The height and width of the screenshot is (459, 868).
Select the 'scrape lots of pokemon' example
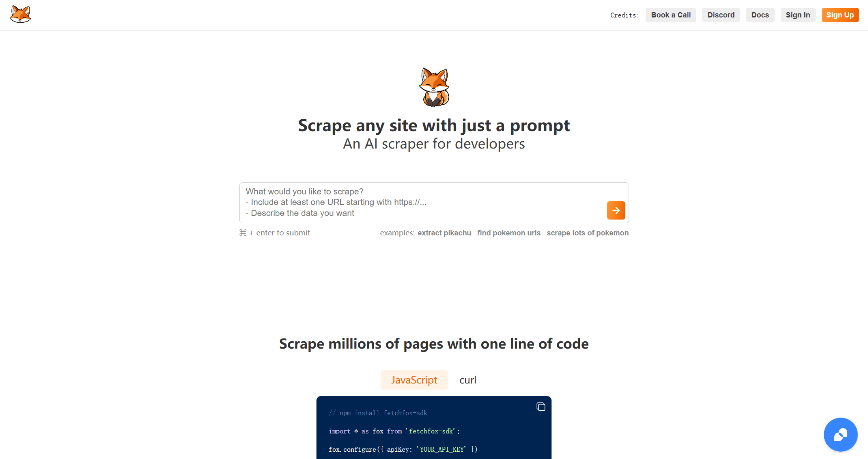tap(587, 233)
